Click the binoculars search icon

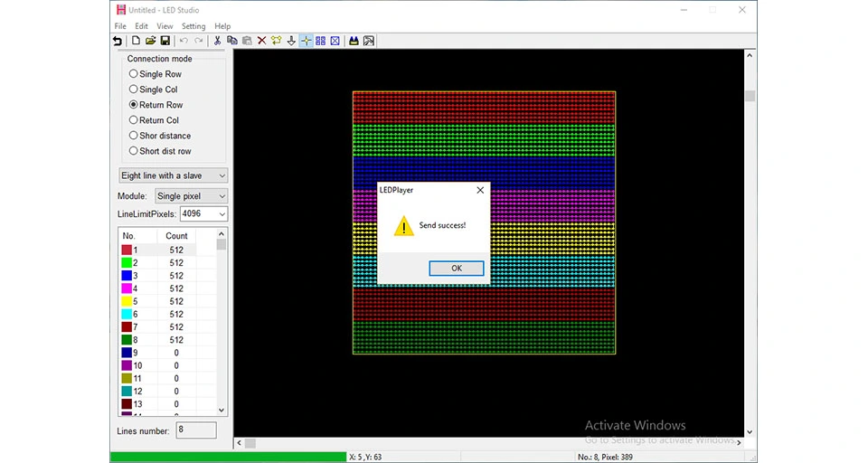pyautogui.click(x=354, y=41)
